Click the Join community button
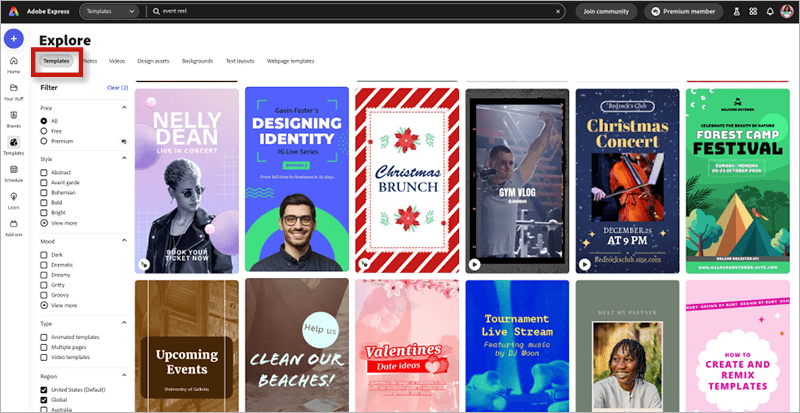This screenshot has width=800, height=413. (x=604, y=12)
